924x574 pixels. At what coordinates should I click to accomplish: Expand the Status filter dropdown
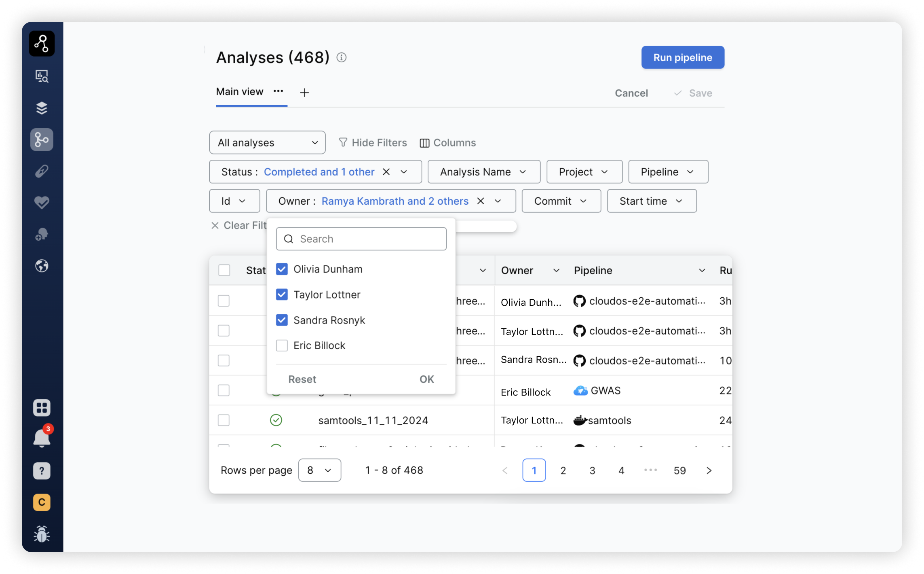[x=404, y=172]
